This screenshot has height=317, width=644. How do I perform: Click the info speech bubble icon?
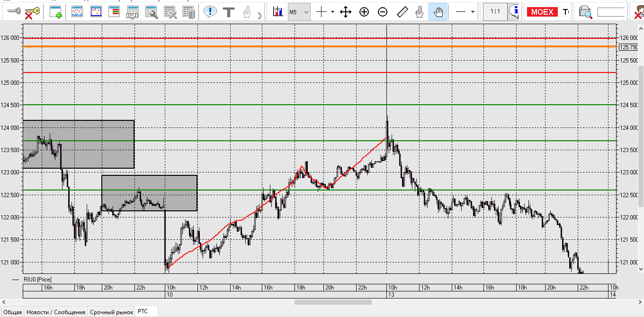[x=514, y=11]
